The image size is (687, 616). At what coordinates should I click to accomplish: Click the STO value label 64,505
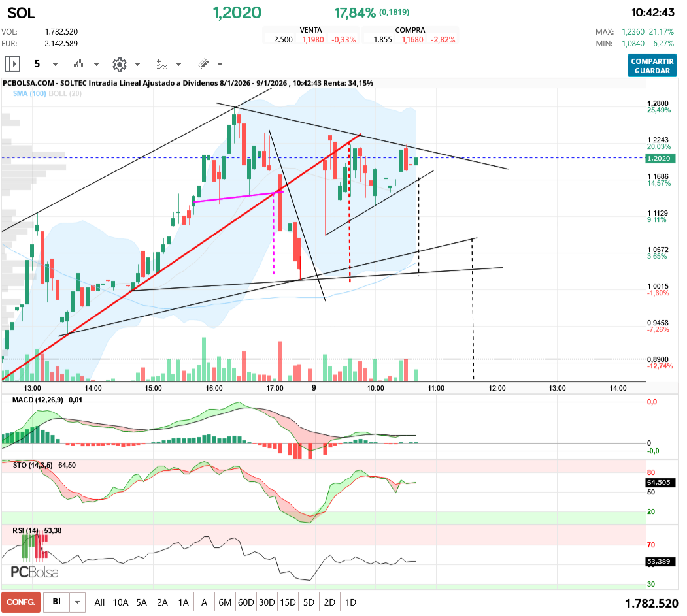pyautogui.click(x=660, y=483)
